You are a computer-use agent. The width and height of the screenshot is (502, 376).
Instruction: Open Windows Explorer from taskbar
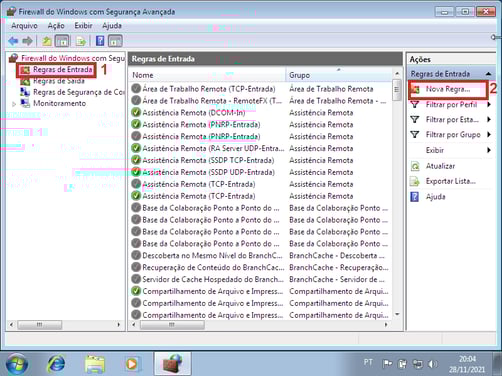(x=95, y=364)
